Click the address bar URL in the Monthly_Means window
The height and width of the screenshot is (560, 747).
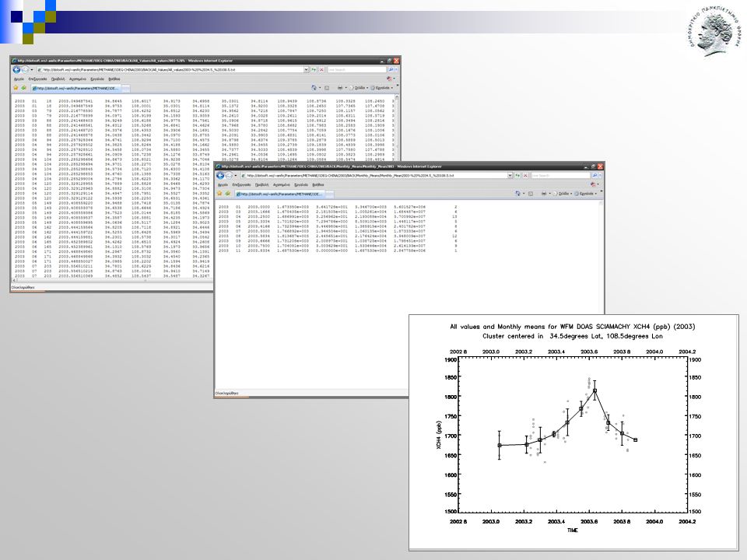coord(350,175)
